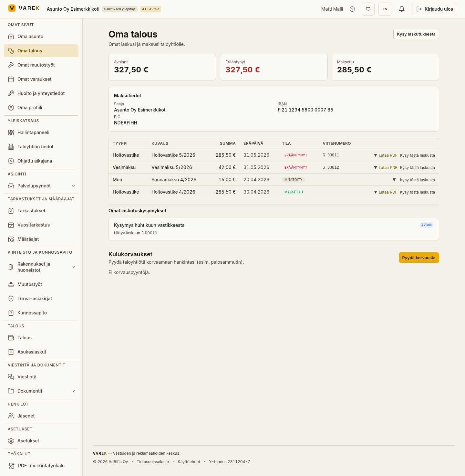Click the Käyttöehdot footer link
465x476 pixels.
[x=189, y=462]
